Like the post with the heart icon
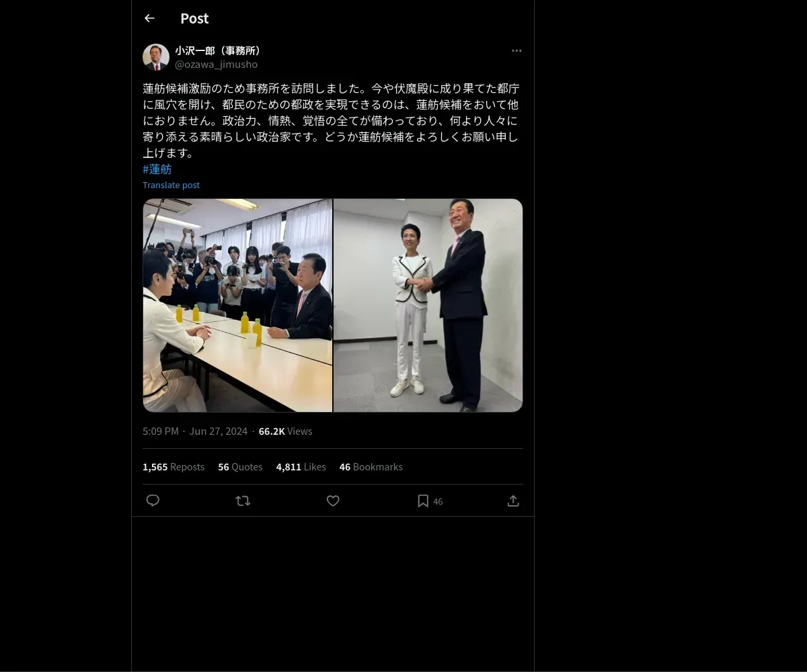The height and width of the screenshot is (672, 807). coord(333,501)
